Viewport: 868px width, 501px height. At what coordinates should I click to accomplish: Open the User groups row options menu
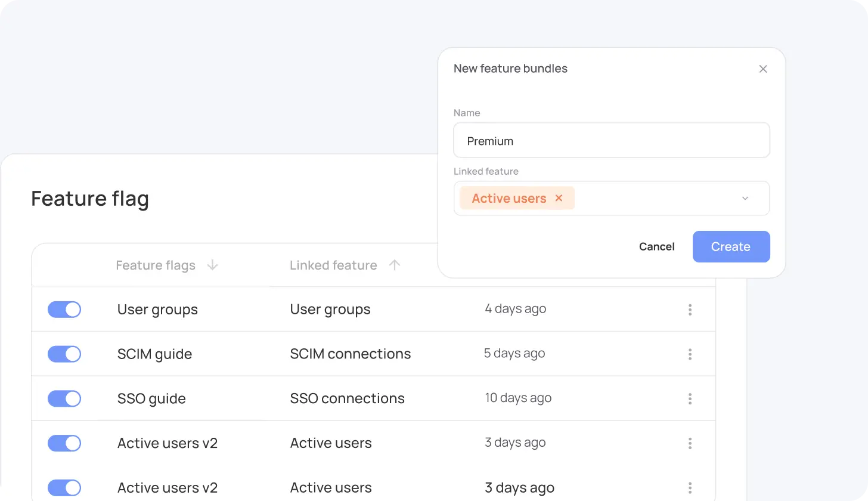click(690, 310)
